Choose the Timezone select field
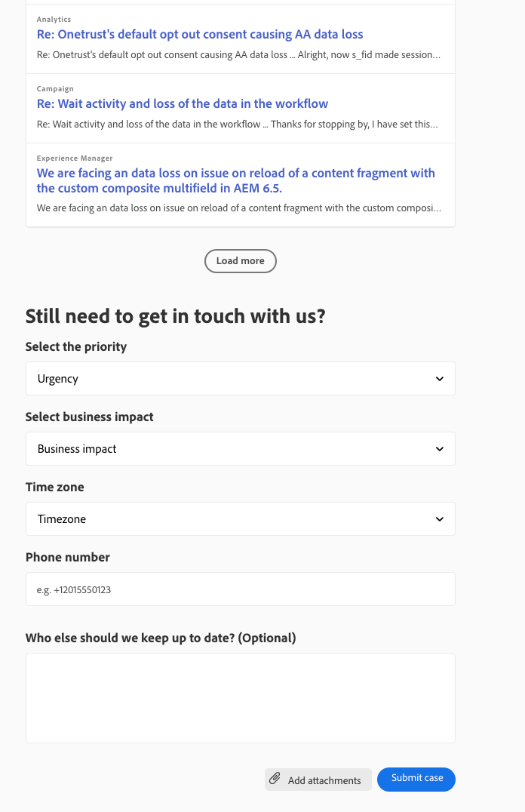525x812 pixels. click(240, 519)
